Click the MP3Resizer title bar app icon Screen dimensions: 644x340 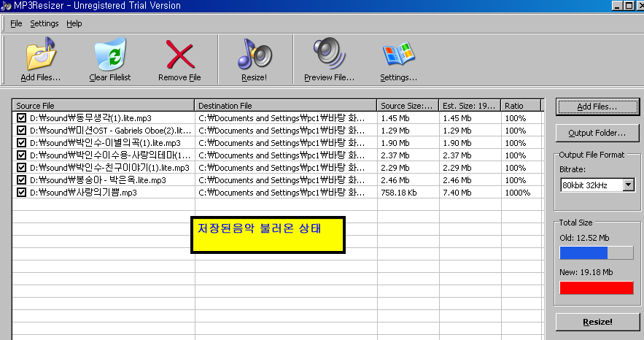coord(7,5)
